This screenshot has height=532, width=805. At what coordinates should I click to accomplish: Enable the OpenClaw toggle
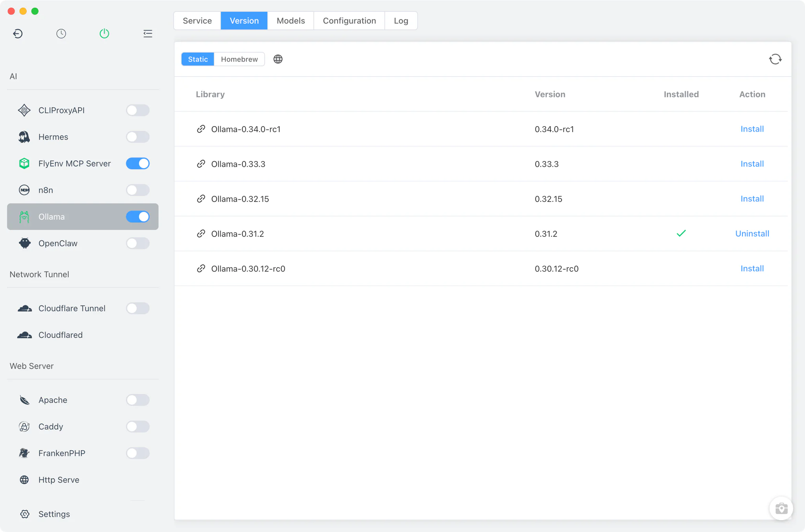pos(138,243)
